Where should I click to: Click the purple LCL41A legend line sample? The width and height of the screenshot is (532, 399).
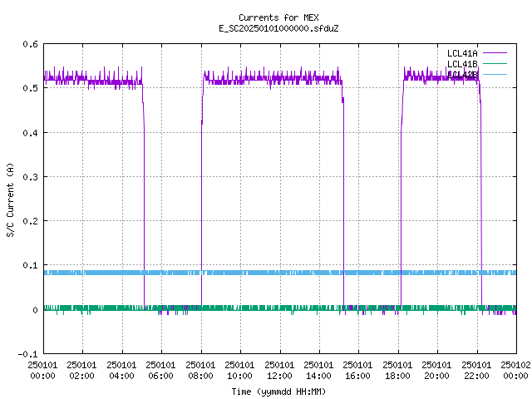[x=495, y=53]
